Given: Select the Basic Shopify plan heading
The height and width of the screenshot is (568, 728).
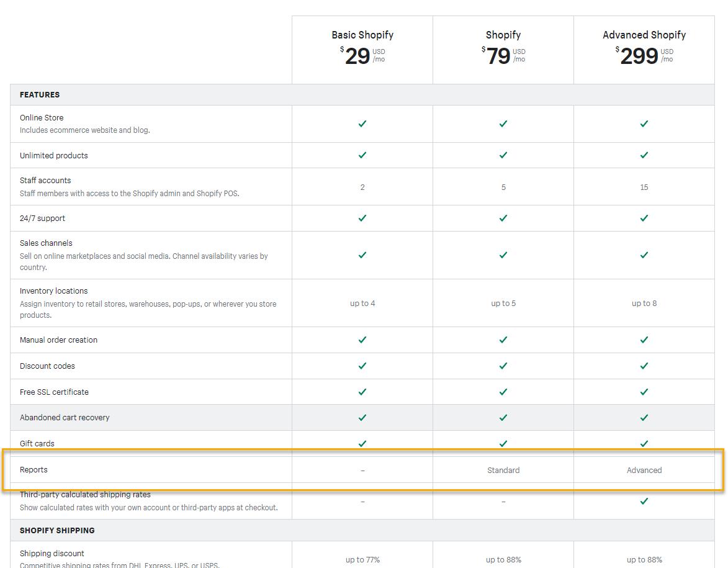Looking at the screenshot, I should 362,35.
